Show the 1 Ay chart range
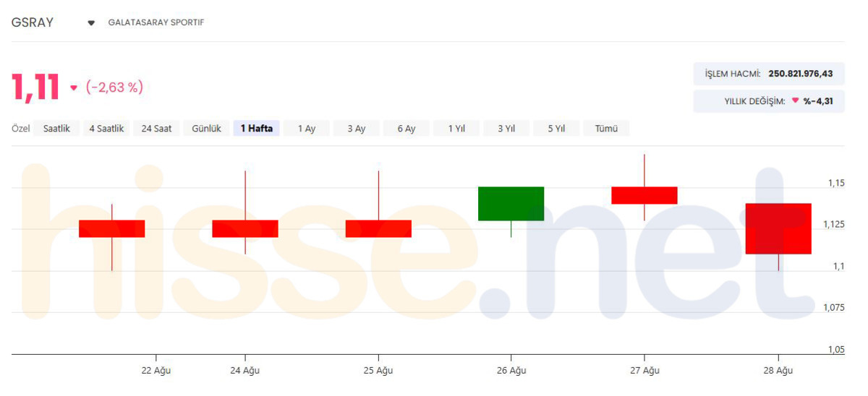 tap(307, 129)
